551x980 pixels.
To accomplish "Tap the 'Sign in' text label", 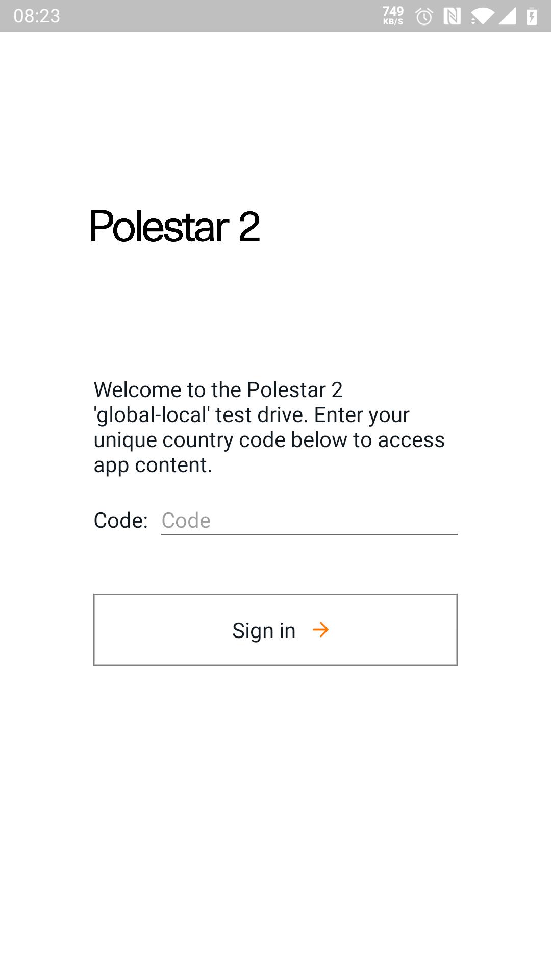I will click(x=264, y=630).
